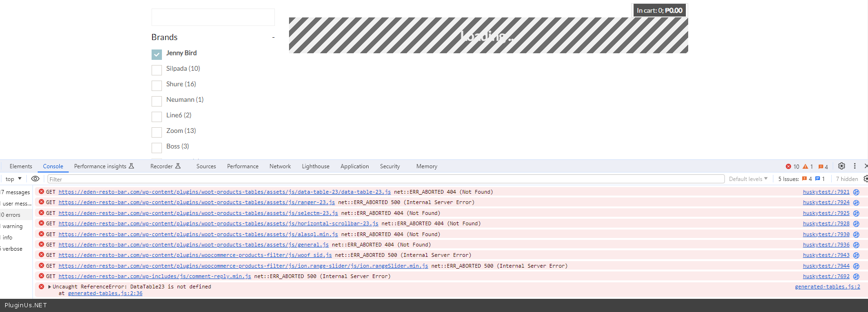Enable the Zoom (13) brand filter
The image size is (868, 312).
(x=157, y=132)
